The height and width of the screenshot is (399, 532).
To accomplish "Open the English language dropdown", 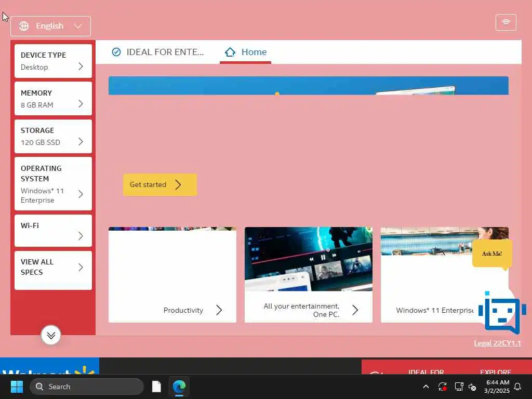I will coord(50,26).
